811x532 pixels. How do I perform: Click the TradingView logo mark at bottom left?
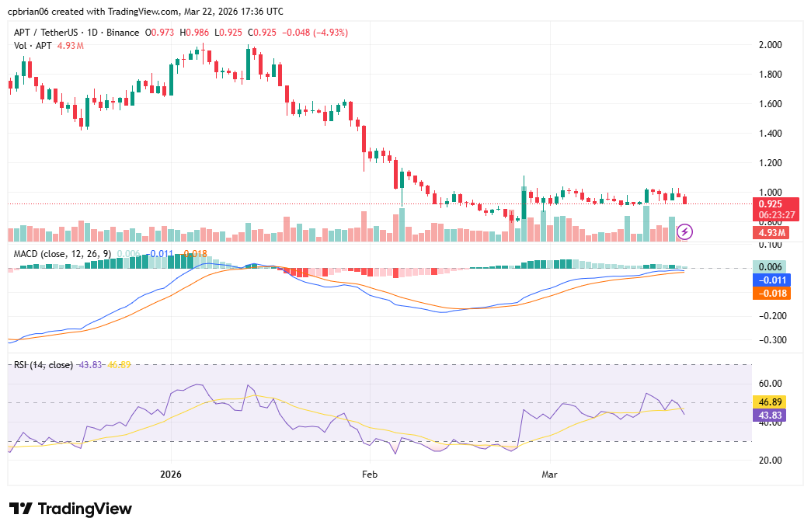click(x=21, y=509)
